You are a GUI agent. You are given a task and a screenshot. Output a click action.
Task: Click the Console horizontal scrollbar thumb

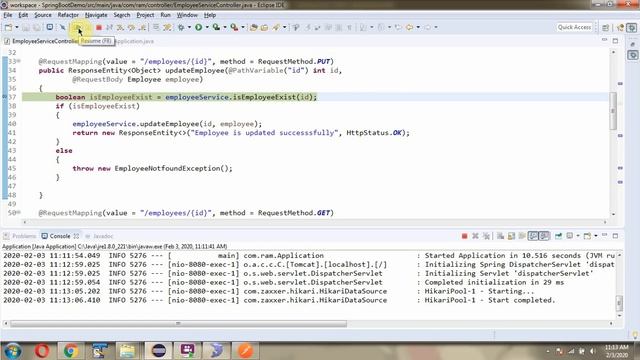[x=178, y=324]
